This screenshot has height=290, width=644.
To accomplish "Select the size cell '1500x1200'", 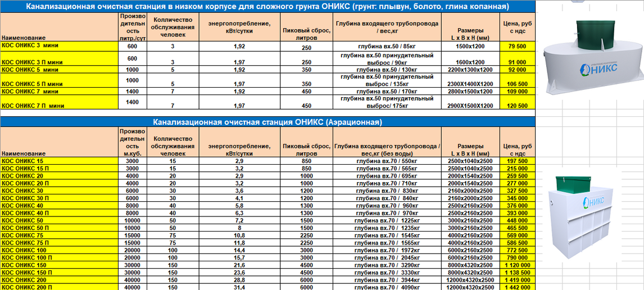I will coord(471,47).
